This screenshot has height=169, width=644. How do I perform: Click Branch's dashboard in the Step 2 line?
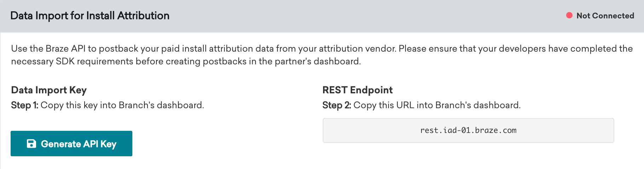[478, 105]
